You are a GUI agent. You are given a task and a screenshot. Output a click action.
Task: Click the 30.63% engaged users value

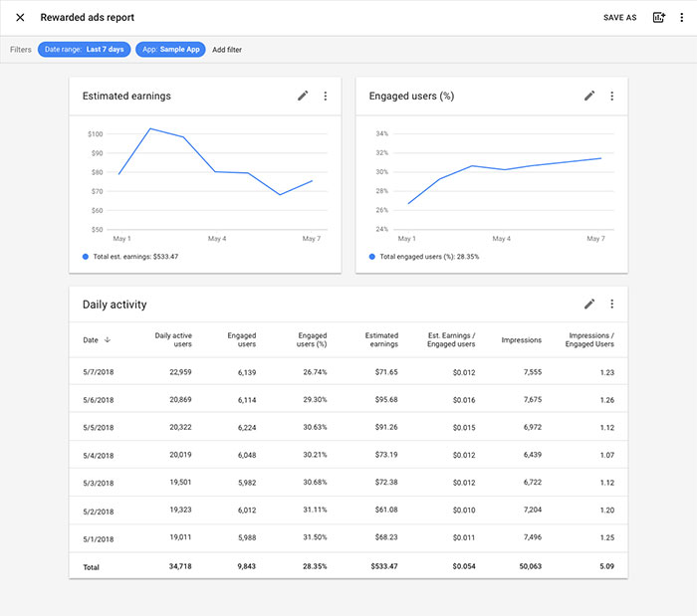click(x=315, y=427)
